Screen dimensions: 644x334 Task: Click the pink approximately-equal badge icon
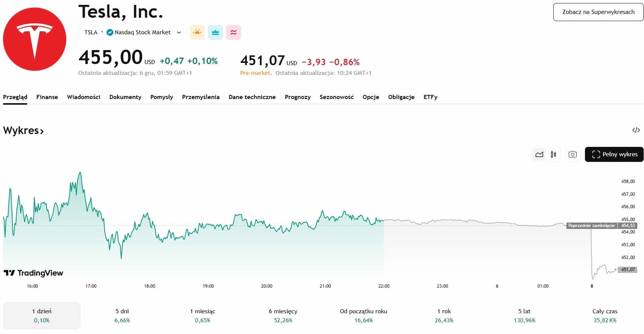tap(233, 32)
